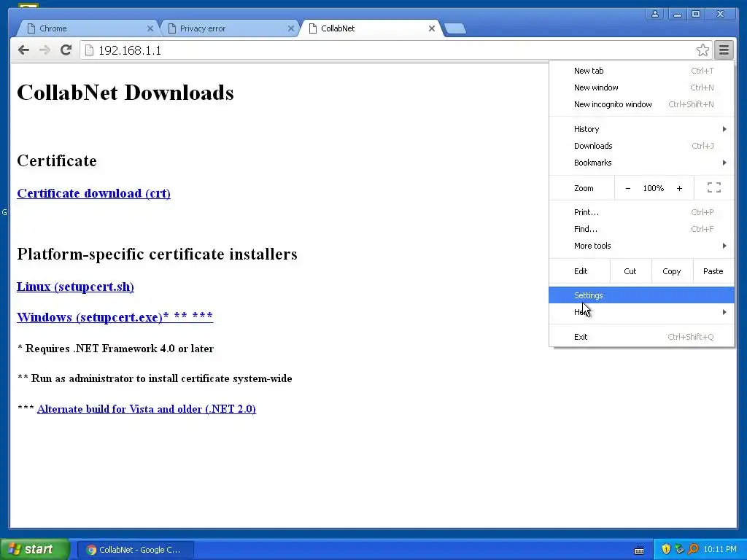Click the network connection tray icon
The height and width of the screenshot is (560, 747).
pyautogui.click(x=679, y=549)
